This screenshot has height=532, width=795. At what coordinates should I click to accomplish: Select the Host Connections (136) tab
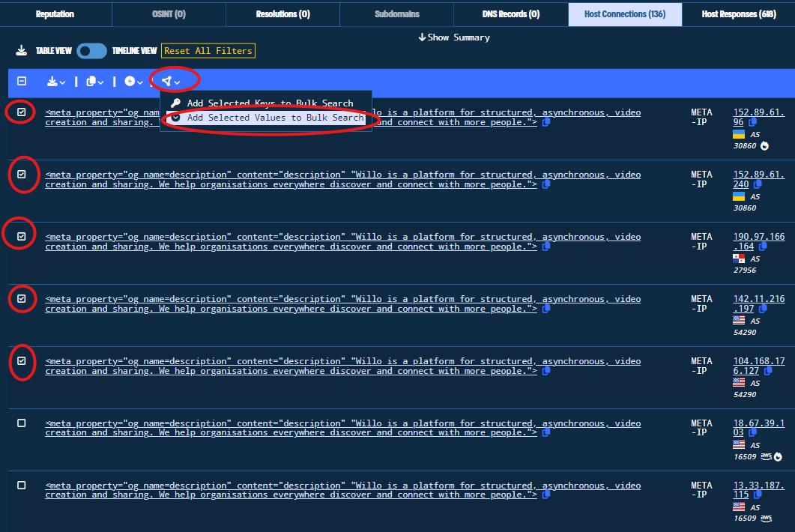tap(625, 14)
